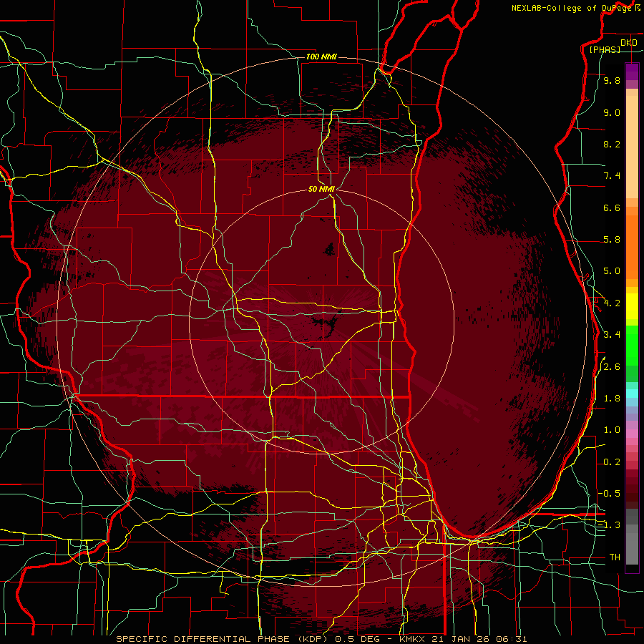Click the 6.6 value on the legend
This screenshot has height=644, width=644.
click(x=612, y=208)
